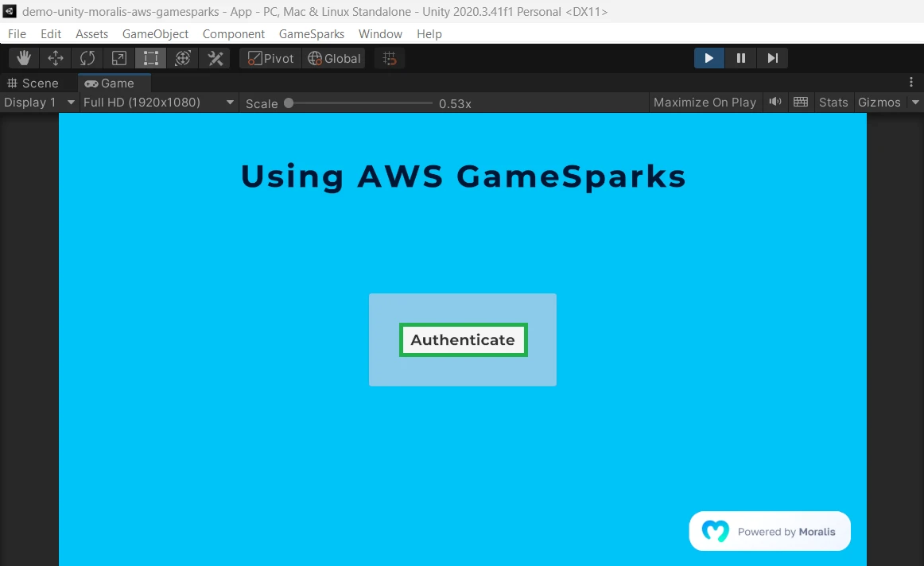
Task: Select the Rect Transform tool
Action: tap(151, 58)
